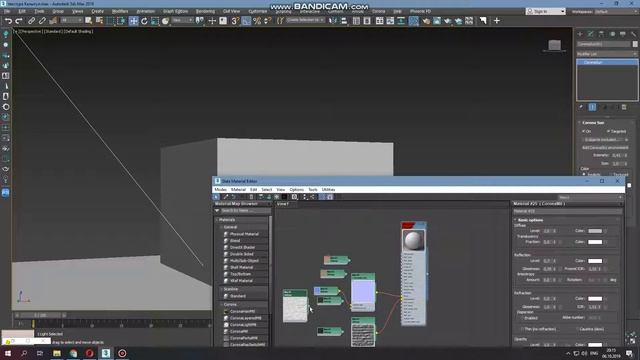Click the delete trash icon in Material Editor toolbar
The width and height of the screenshot is (640, 360).
[x=251, y=197]
